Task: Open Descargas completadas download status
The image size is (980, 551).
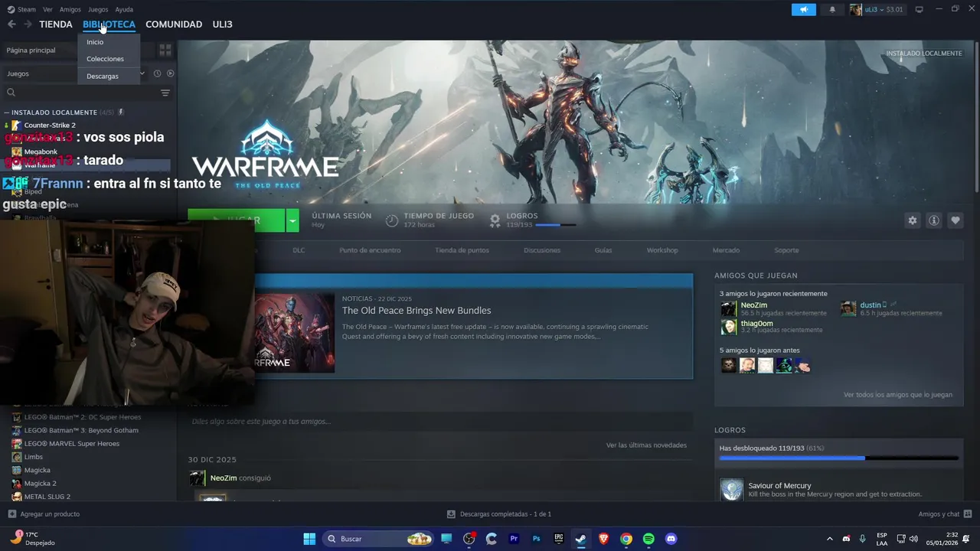Action: click(499, 514)
